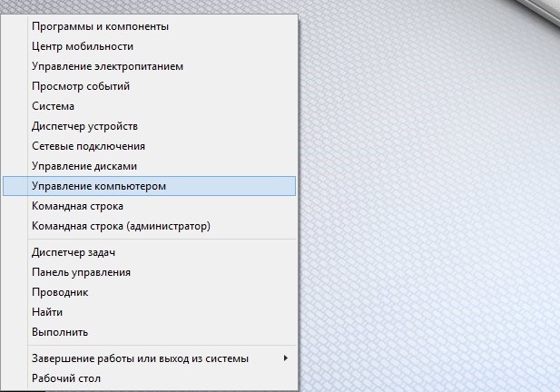Launch Командная строка without administrator

pyautogui.click(x=149, y=206)
